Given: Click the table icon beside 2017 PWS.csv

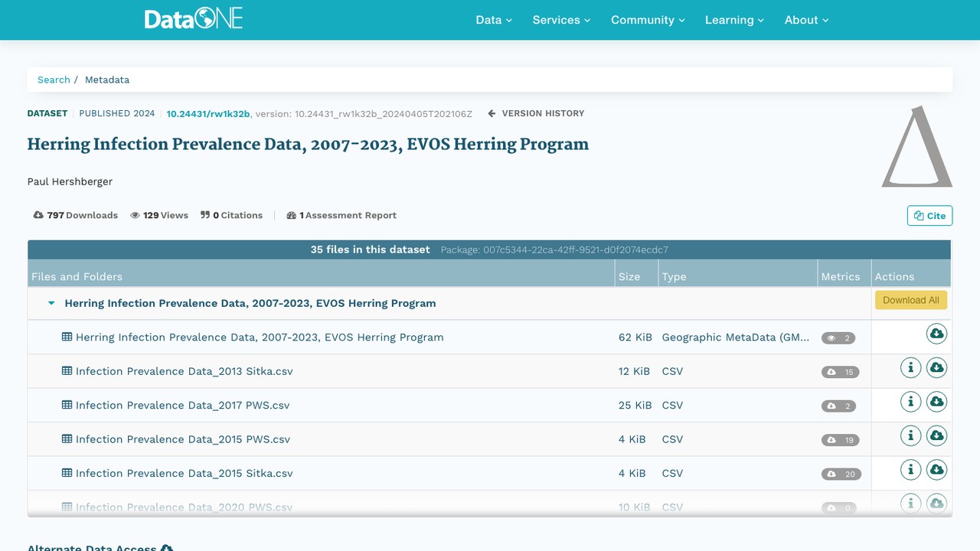Looking at the screenshot, I should [x=67, y=405].
